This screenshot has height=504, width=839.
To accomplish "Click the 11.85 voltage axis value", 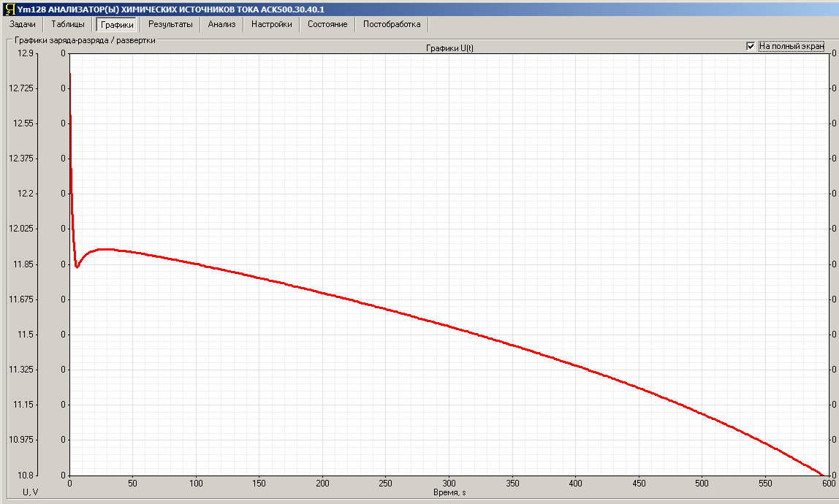I will pos(23,264).
